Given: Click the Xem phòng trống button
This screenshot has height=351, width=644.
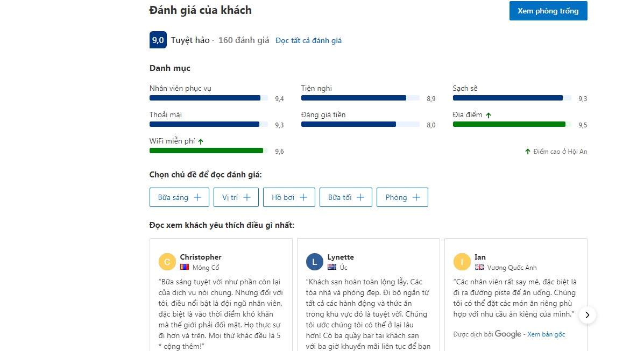Looking at the screenshot, I should [548, 11].
